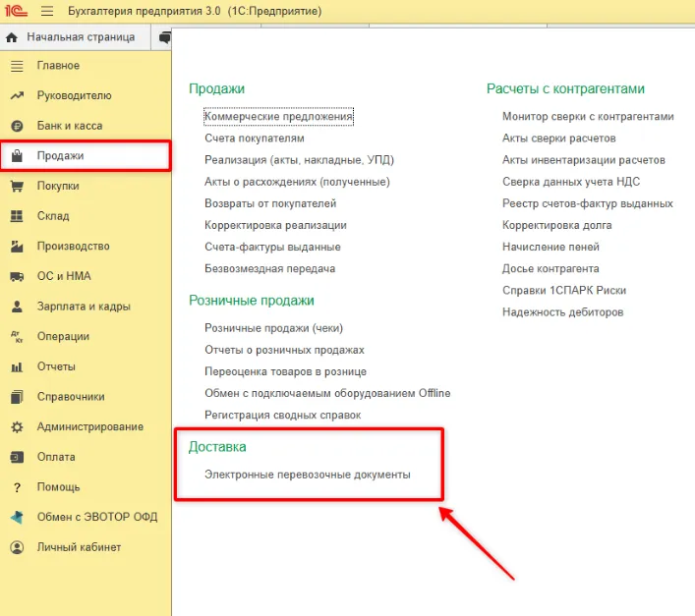Open Реестр счетов-фактур выданных
This screenshot has width=695, height=616.
point(587,203)
